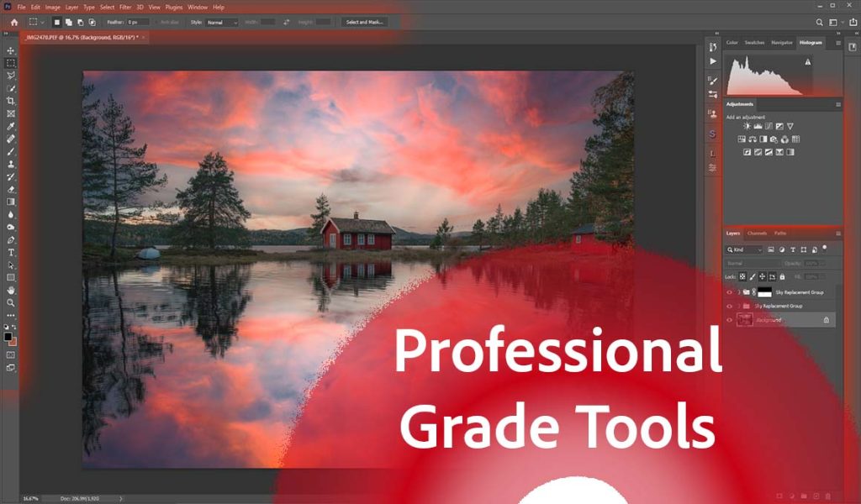
Task: Add a Curves adjustment
Action: click(769, 126)
